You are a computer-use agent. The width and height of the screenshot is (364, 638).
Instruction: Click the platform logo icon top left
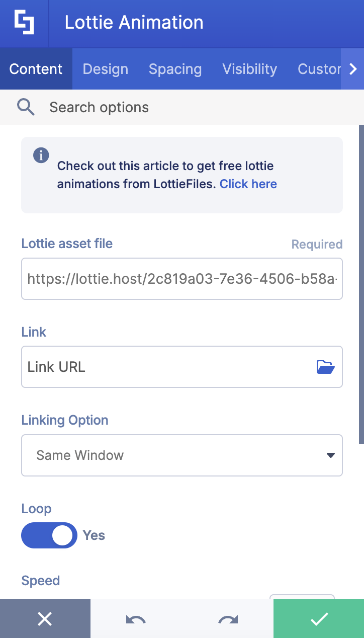(24, 24)
